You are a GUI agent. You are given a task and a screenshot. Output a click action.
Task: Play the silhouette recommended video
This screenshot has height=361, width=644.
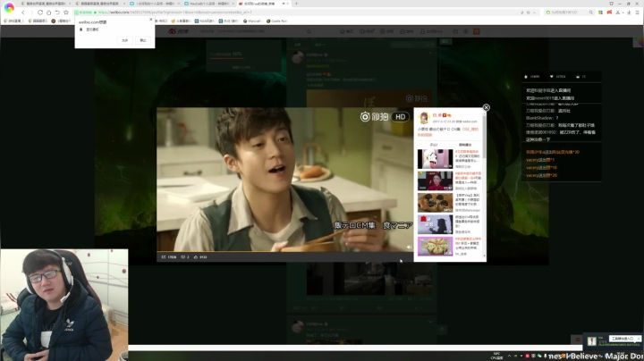[x=435, y=224]
